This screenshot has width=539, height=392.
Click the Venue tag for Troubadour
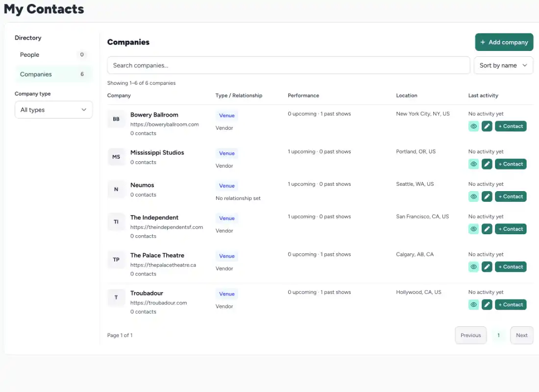[226, 294]
